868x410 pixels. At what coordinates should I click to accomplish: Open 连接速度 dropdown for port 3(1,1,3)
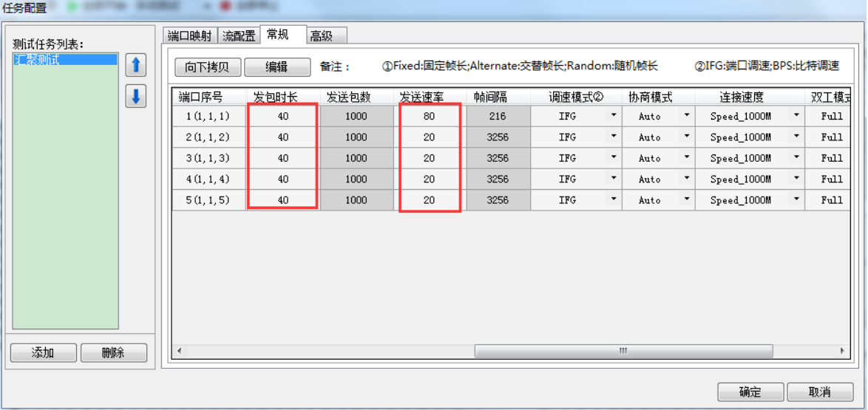point(796,157)
